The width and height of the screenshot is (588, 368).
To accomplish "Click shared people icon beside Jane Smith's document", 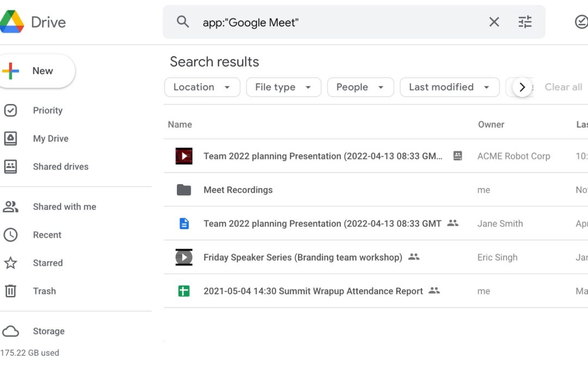I will tap(452, 223).
